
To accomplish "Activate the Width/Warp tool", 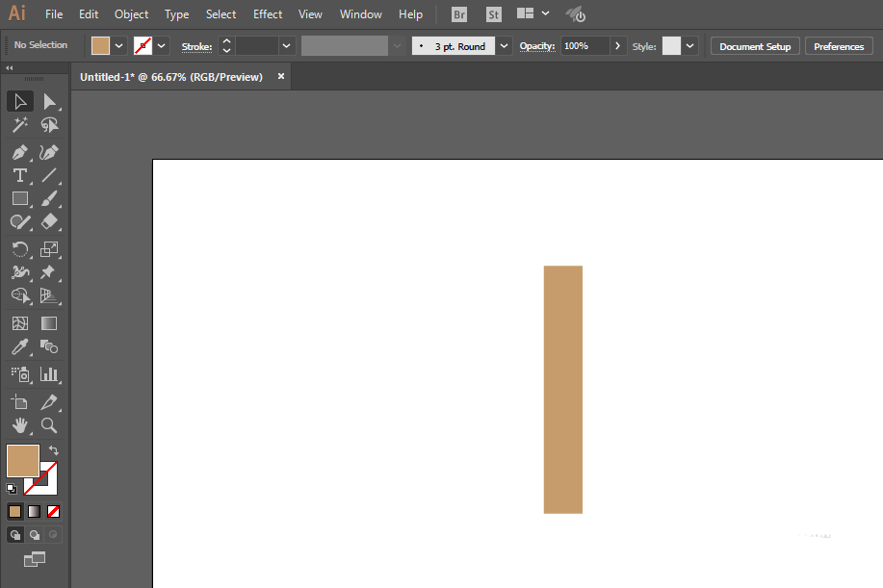I will 20,272.
